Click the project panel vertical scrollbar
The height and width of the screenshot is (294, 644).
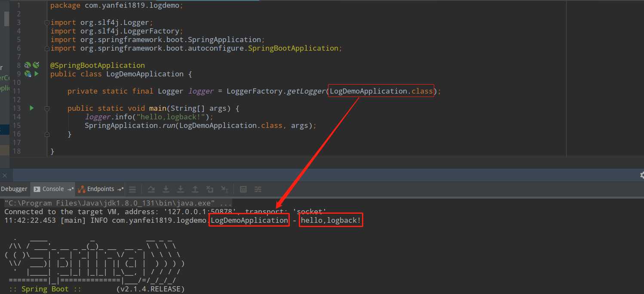(6, 19)
